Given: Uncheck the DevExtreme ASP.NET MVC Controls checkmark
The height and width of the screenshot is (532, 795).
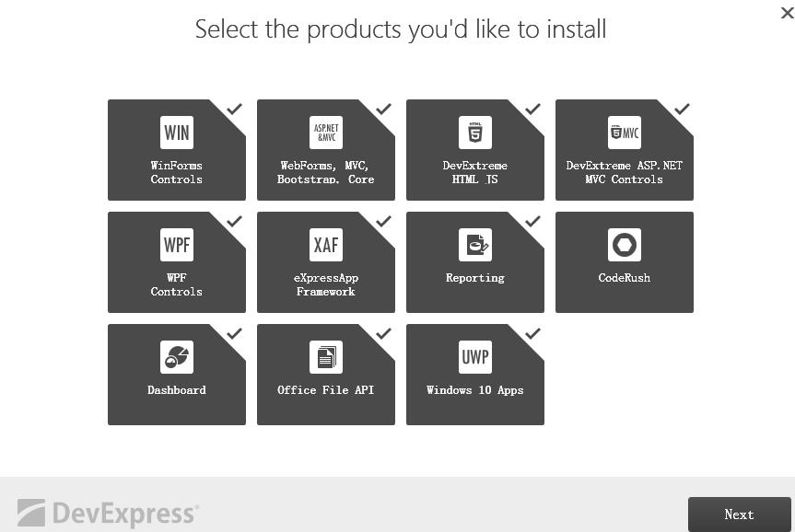Looking at the screenshot, I should (682, 109).
